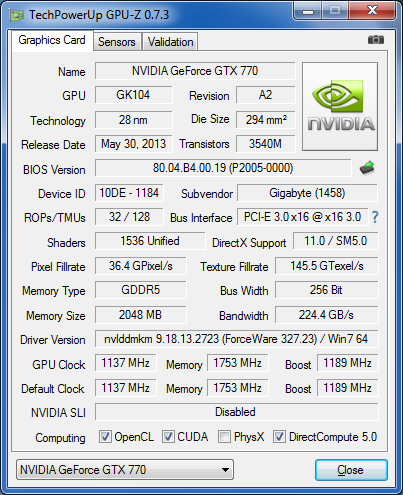Click the camera screenshot icon
403x495 pixels.
tap(376, 40)
